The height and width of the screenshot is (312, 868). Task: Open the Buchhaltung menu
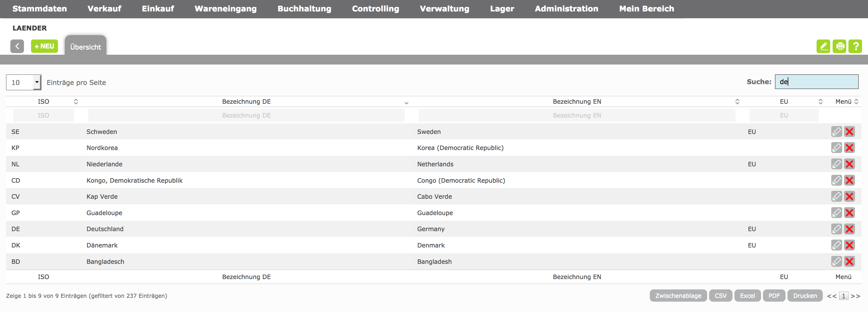(304, 9)
